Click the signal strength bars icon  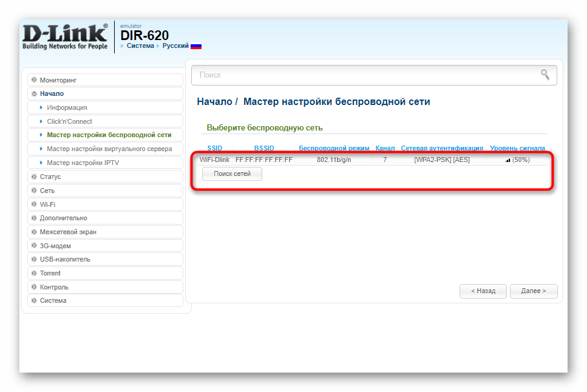(x=507, y=160)
